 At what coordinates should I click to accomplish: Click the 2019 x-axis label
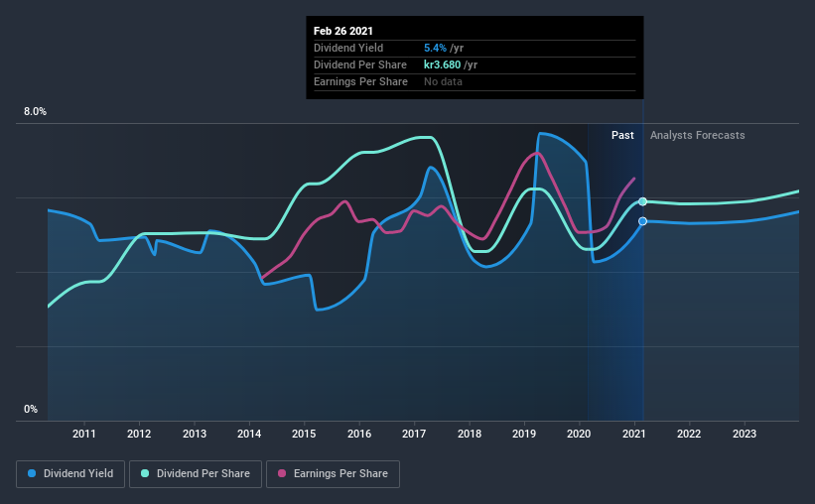524,434
